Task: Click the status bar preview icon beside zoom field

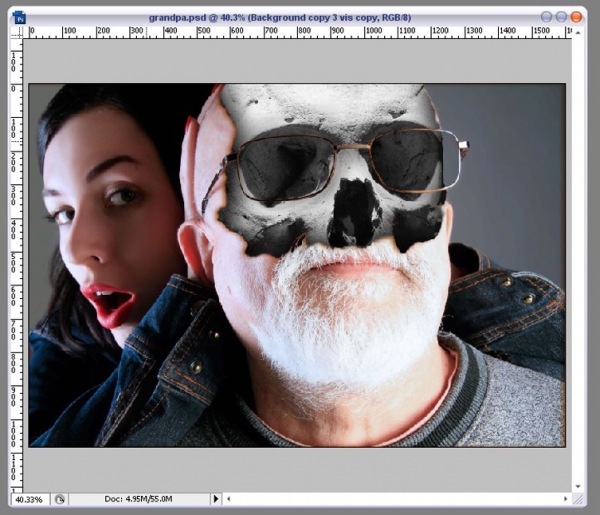Action: point(59,499)
